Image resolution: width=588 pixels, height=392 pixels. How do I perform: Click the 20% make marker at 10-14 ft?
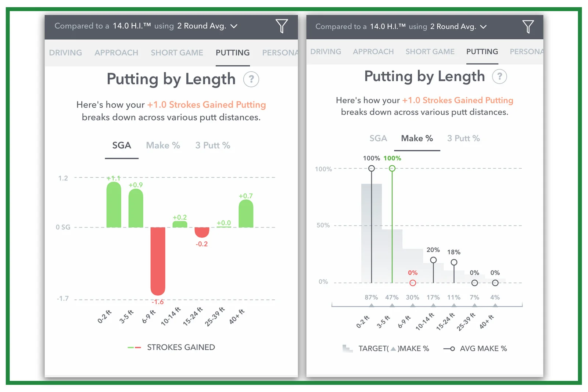[433, 260]
